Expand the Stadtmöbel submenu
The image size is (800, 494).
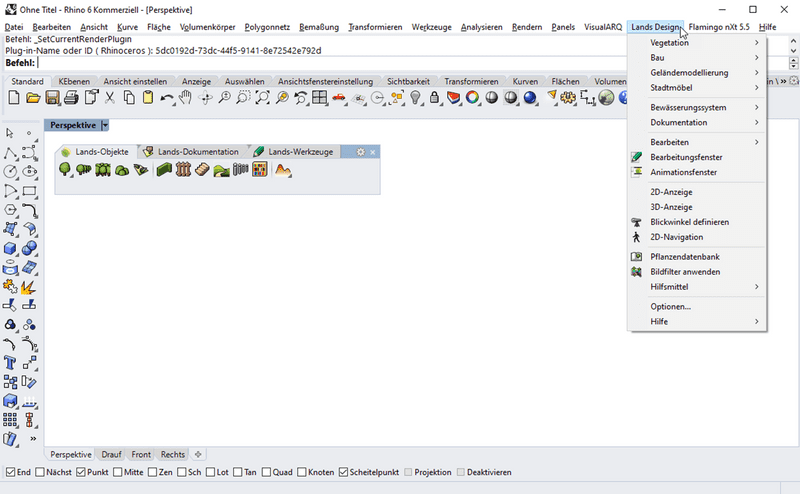(x=697, y=87)
